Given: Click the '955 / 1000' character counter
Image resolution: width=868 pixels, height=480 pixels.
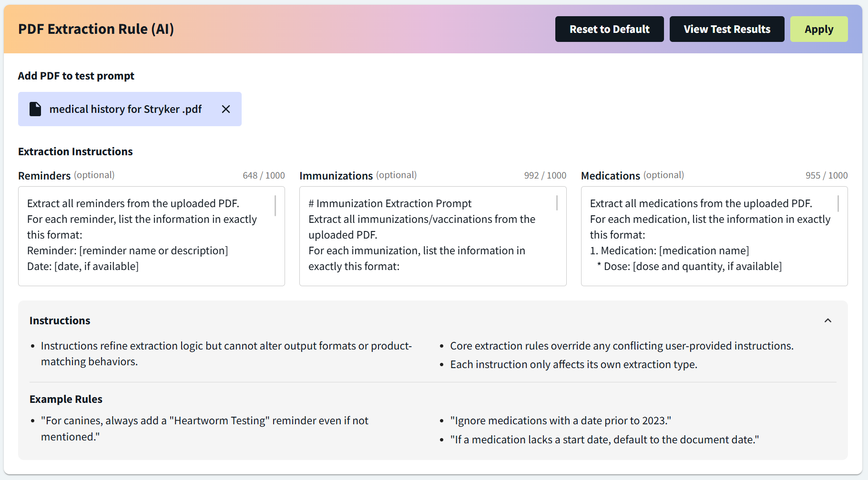Looking at the screenshot, I should 827,175.
